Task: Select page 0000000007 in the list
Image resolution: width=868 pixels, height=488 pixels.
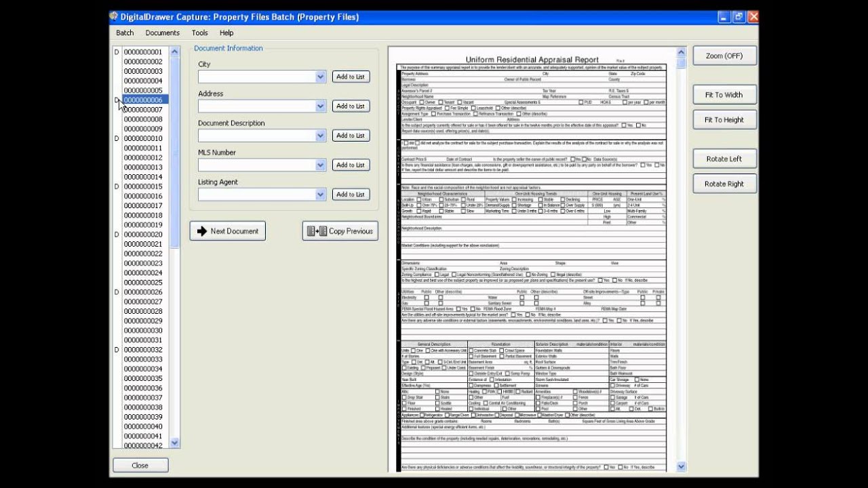Action: pos(143,109)
